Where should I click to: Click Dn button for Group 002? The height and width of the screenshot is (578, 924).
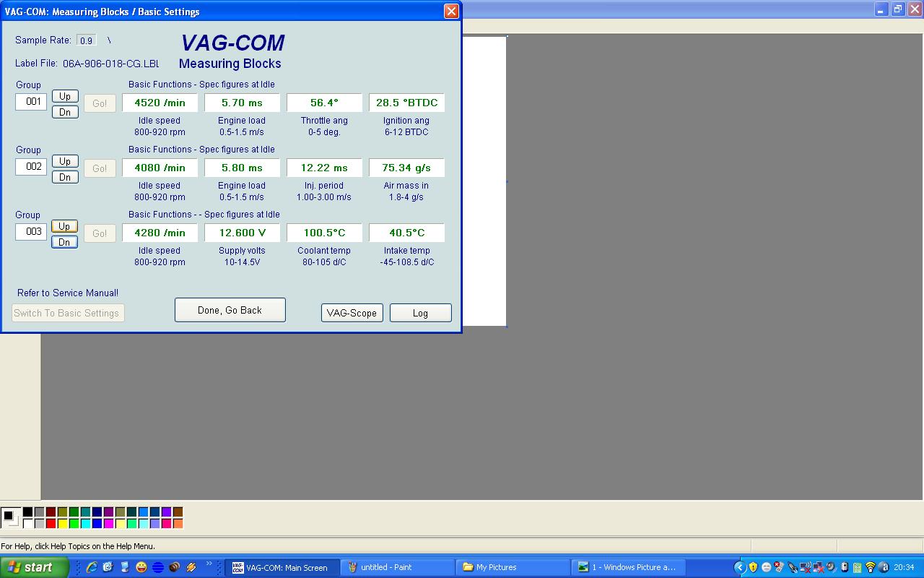coord(65,177)
